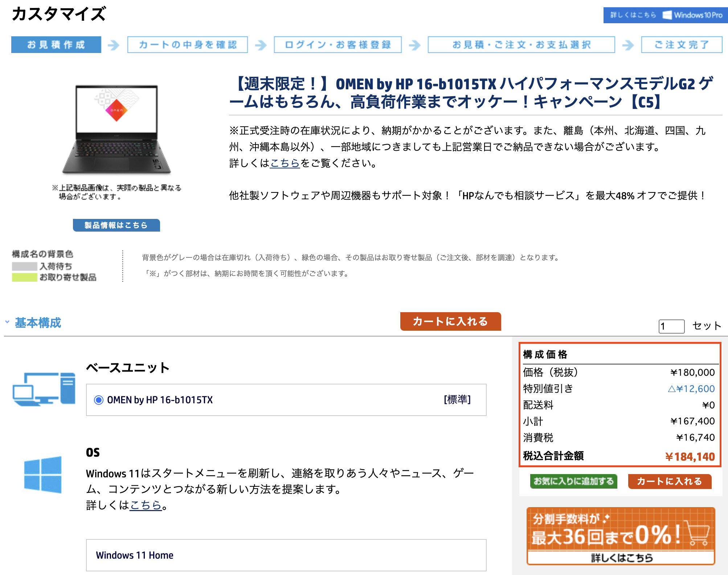This screenshot has height=575, width=728.
Task: Click the arrow before ご注文完了 step
Action: [628, 45]
